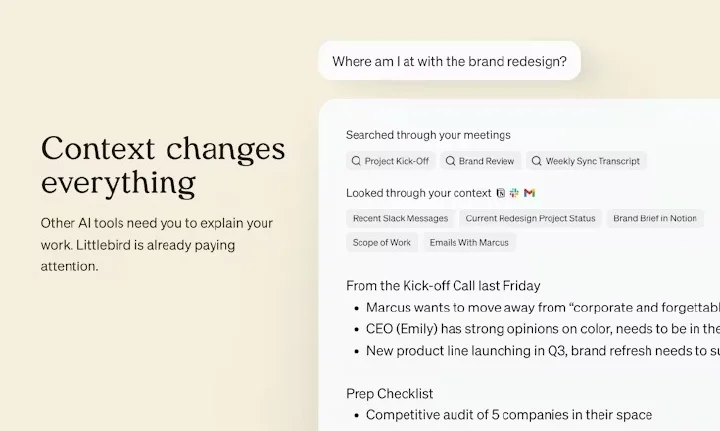Click the search icon in Weekly Sync Transcript chip
The image size is (720, 431).
[536, 161]
